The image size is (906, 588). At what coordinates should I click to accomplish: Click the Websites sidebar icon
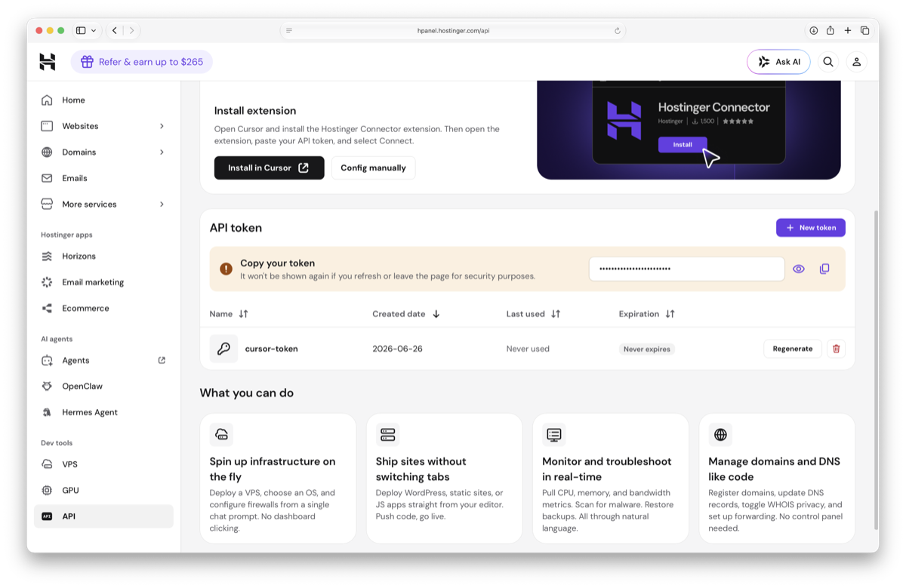coord(47,126)
